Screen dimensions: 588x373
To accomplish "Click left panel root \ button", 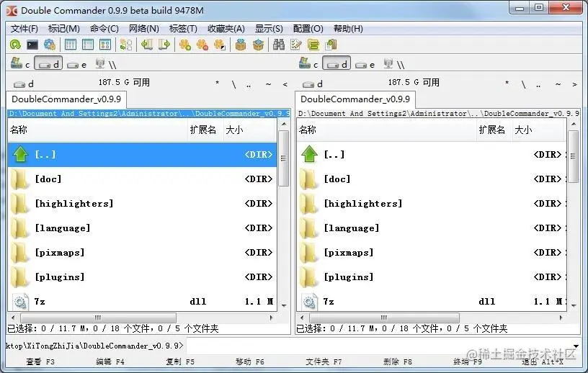I will [x=233, y=84].
